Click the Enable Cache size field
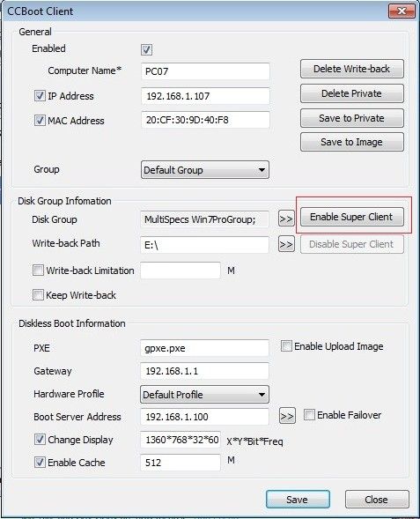Screen dimensions: 420x519 [x=181, y=462]
